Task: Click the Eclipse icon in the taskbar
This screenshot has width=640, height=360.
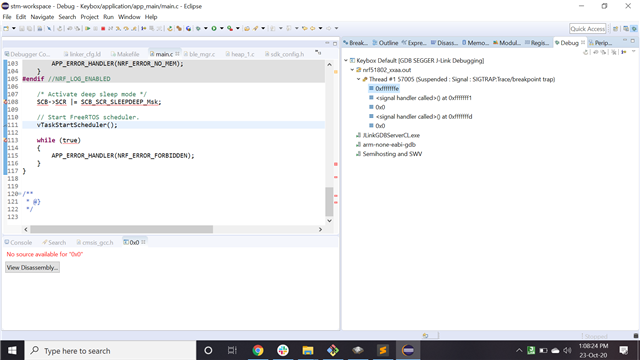Action: click(x=408, y=350)
